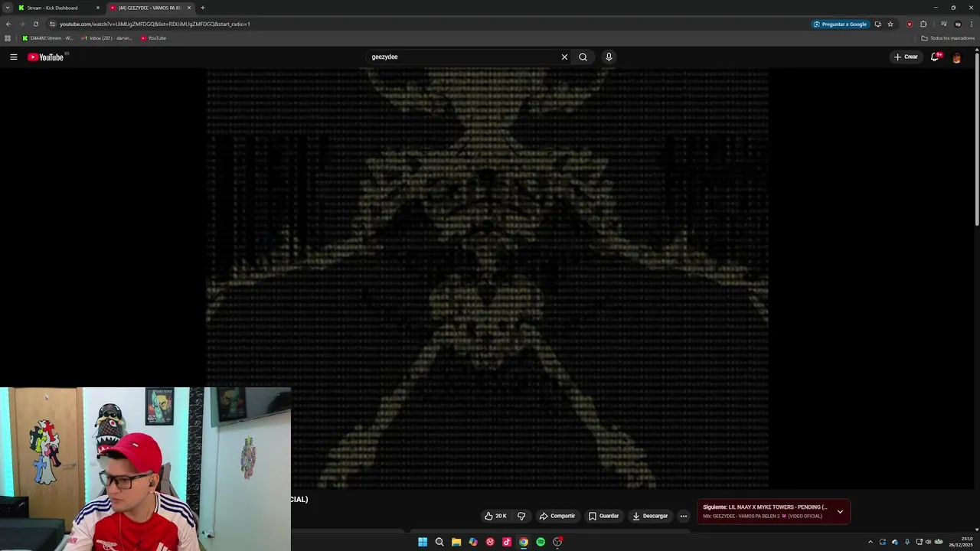Start voice search with the microphone

tap(609, 57)
